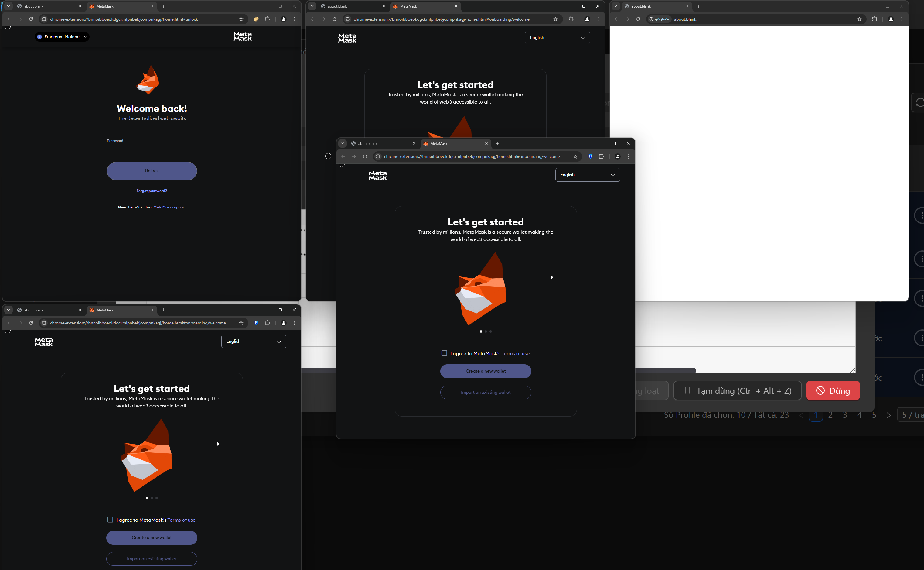
Task: Click the red Dừng stop button
Action: [833, 390]
